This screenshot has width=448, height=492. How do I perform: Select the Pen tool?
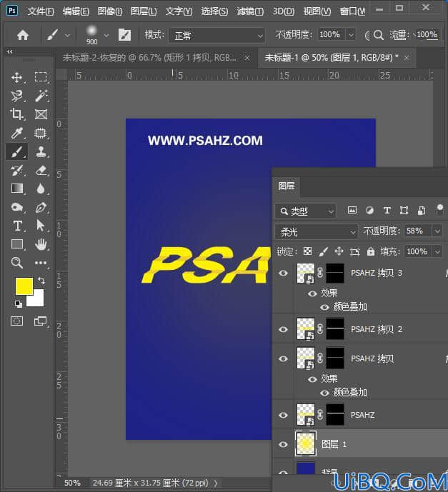41,207
